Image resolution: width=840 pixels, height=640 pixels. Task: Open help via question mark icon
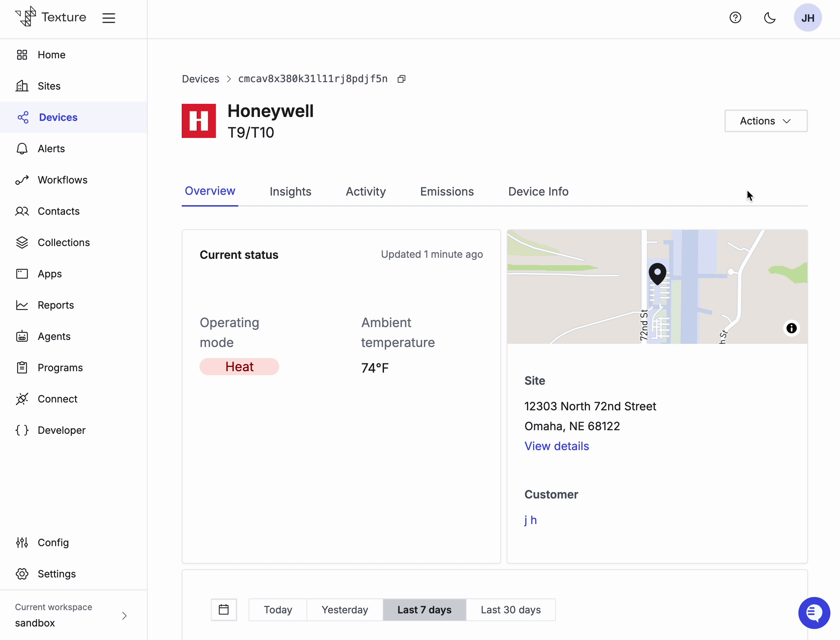click(735, 17)
